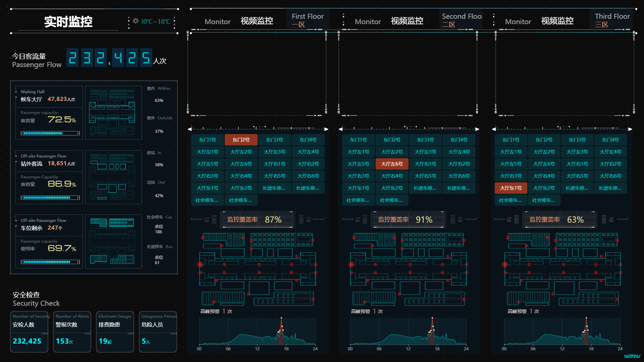This screenshot has height=362, width=644.
Task: Switch to the First Floor 一区 tab
Action: click(308, 20)
